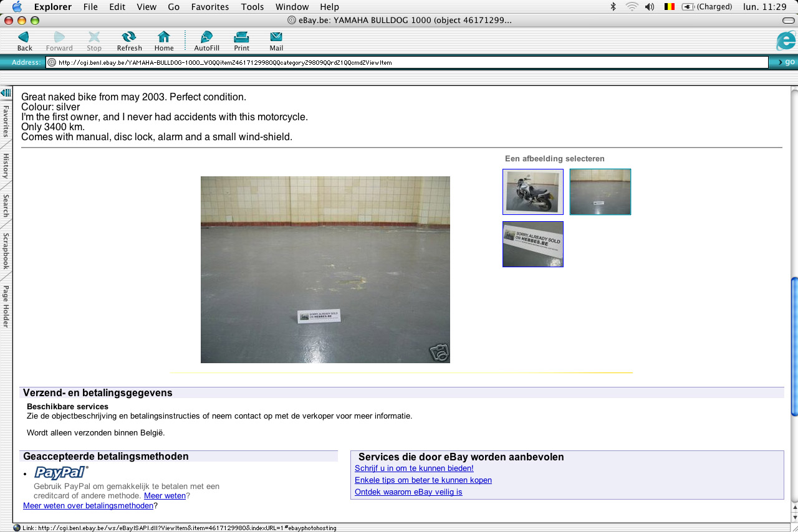Click 'Services die door eBay worden aanbevolen' heading
The image size is (798, 532).
(x=461, y=457)
